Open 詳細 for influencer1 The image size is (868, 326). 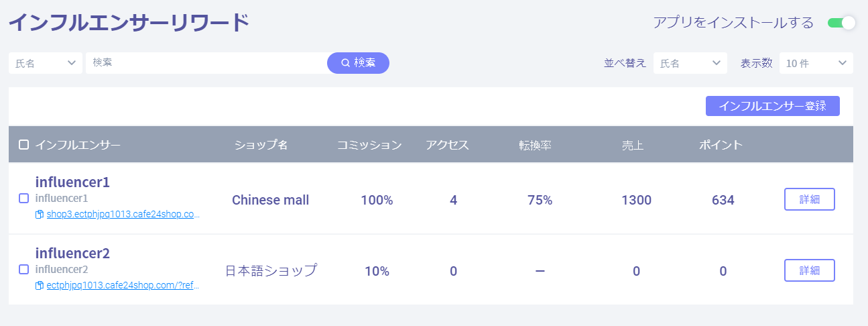(x=810, y=199)
